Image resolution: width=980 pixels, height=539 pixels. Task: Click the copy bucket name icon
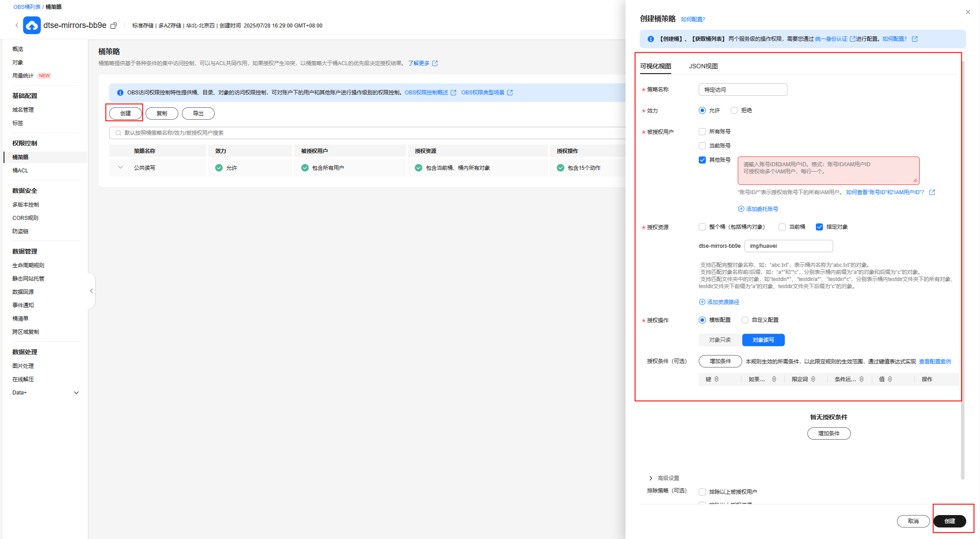pyautogui.click(x=114, y=26)
